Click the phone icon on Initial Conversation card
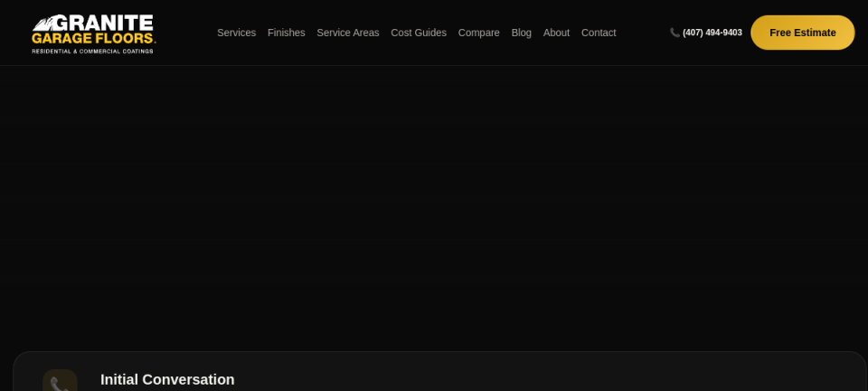 [60, 381]
